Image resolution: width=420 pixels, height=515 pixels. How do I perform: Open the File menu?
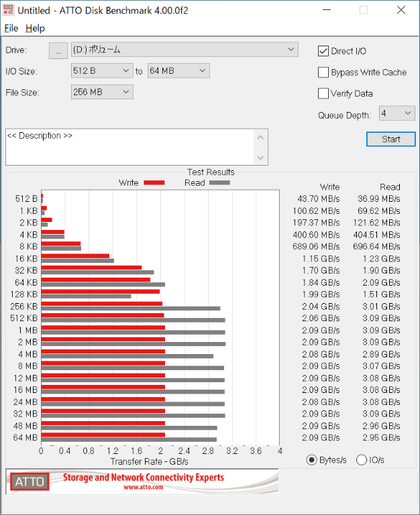point(11,28)
